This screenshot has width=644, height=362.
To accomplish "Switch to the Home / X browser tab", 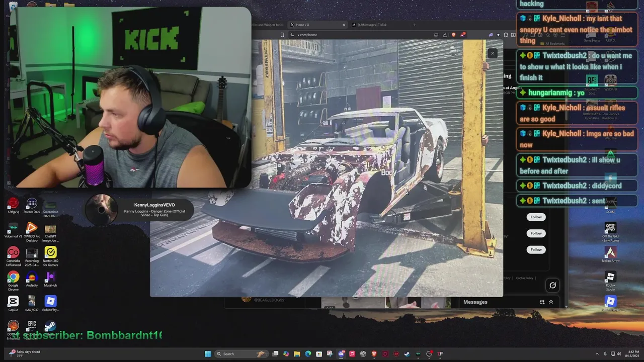I will point(317,25).
